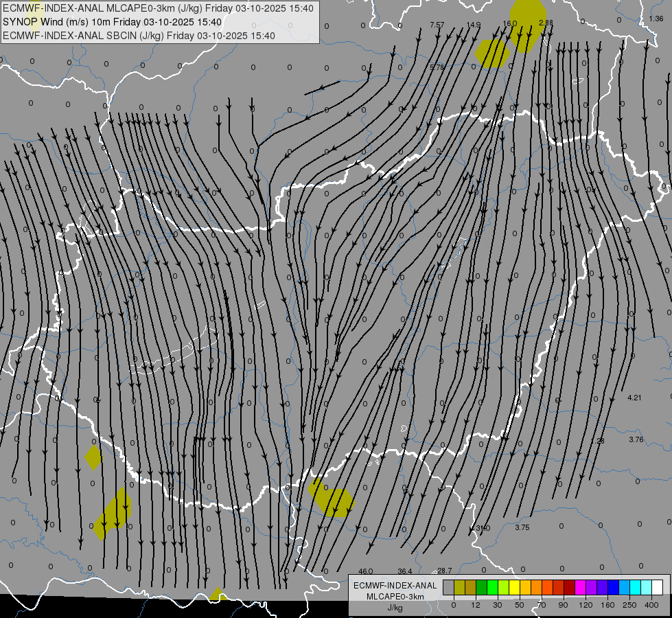Viewport: 672px width, 618px height.
Task: Choose the pure yellow swatch in the legend
Action: pos(514,587)
